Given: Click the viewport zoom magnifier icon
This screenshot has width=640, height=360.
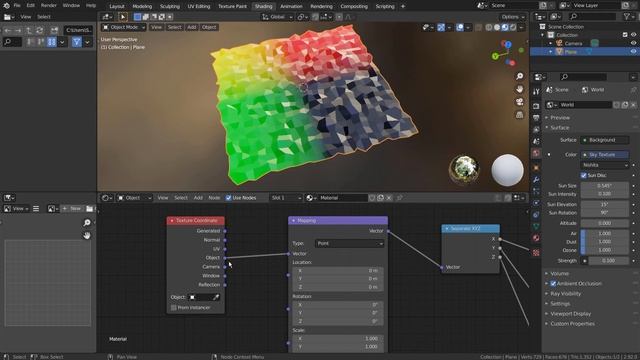Looking at the screenshot, I should [x=519, y=76].
